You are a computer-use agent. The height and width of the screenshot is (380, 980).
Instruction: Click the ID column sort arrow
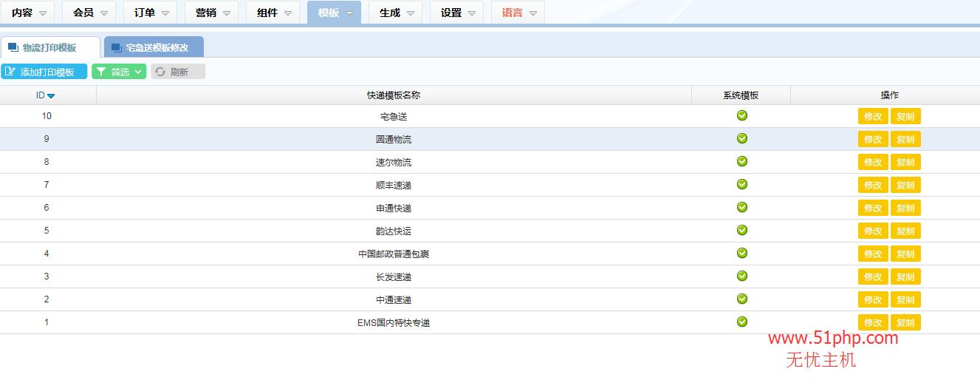point(51,95)
